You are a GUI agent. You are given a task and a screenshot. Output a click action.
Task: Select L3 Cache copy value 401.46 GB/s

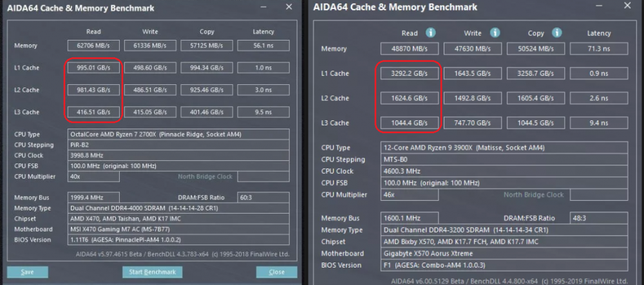click(x=207, y=112)
